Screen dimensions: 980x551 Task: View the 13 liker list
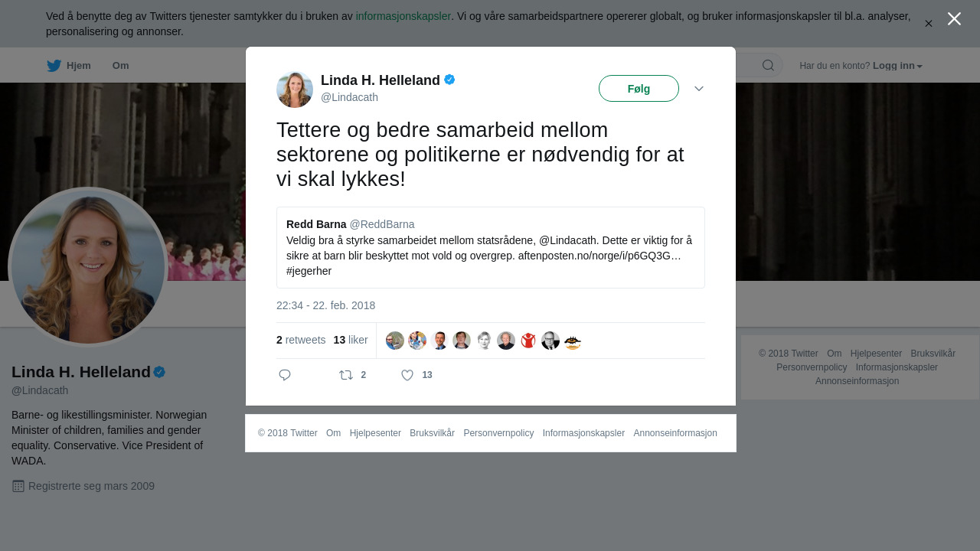[351, 340]
